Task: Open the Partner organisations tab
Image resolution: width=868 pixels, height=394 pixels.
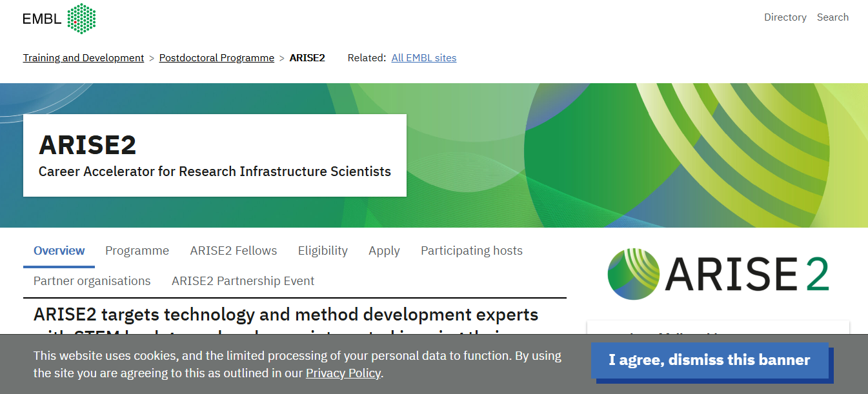Action: 92,281
